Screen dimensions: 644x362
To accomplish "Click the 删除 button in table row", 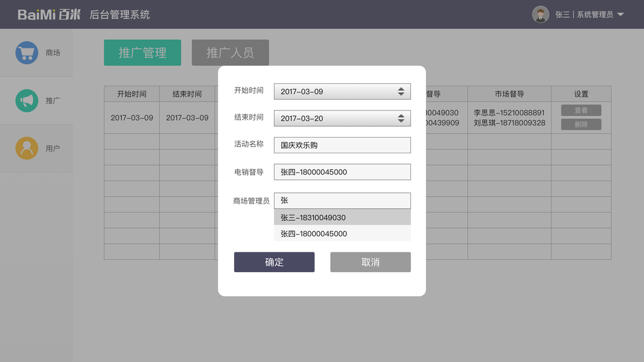I will [x=581, y=124].
